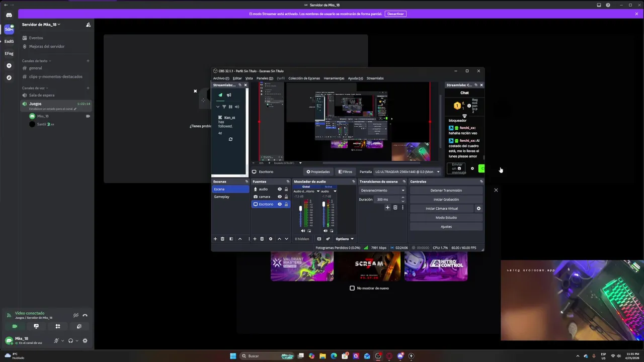Open transition options three-dot menu
Viewport: 644px width, 362px height.
pyautogui.click(x=403, y=208)
